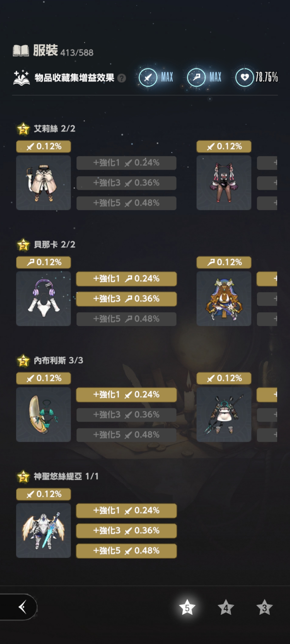This screenshot has width=290, height=644.
Task: Open the costume book icon
Action: tap(21, 50)
